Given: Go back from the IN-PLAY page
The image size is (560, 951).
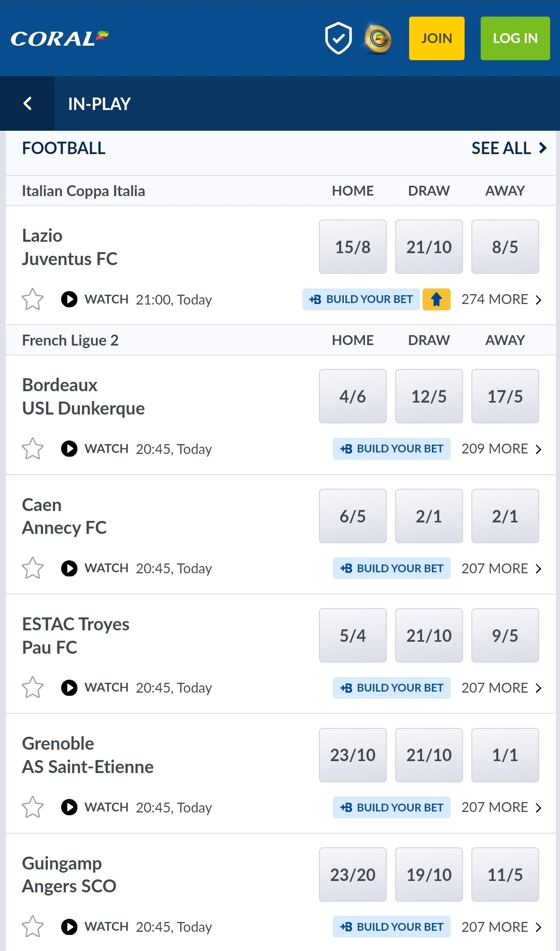Looking at the screenshot, I should click(x=27, y=103).
